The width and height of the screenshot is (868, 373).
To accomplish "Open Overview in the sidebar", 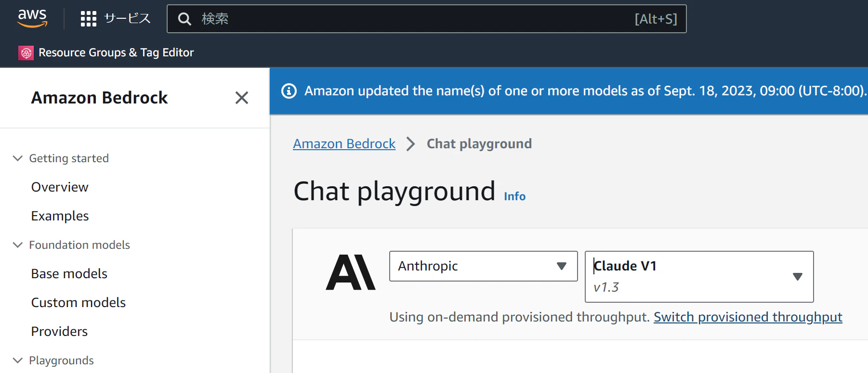I will [x=60, y=187].
